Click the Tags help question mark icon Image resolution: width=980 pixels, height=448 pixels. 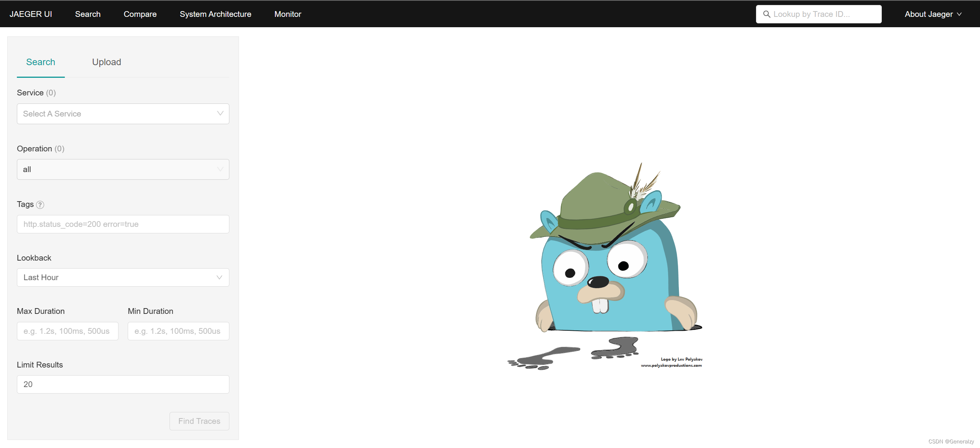[40, 205]
